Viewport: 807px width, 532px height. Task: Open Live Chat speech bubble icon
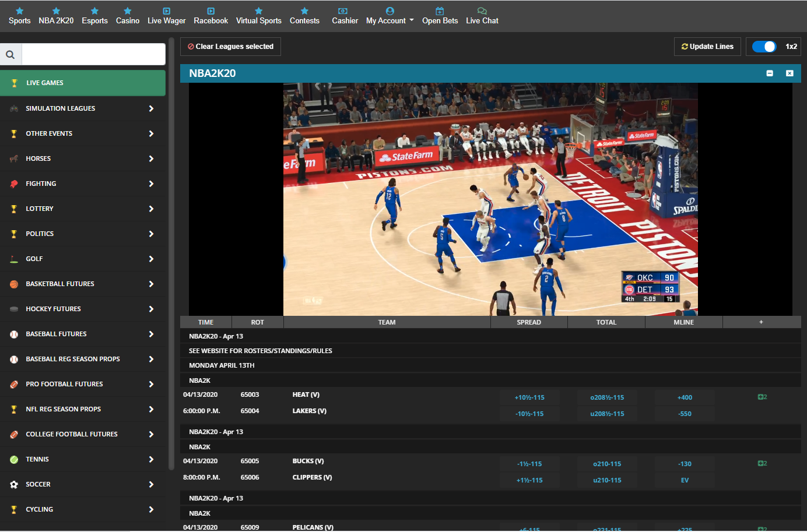(482, 10)
